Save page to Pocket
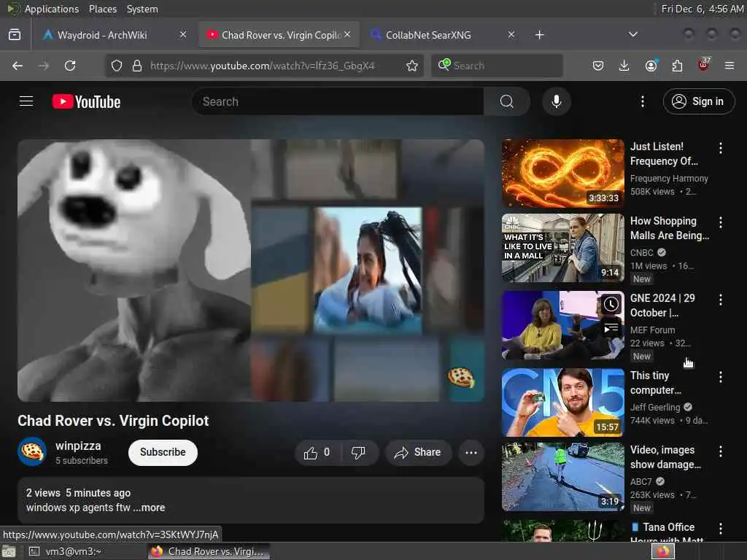Screen dimensions: 747x560 click(x=598, y=66)
